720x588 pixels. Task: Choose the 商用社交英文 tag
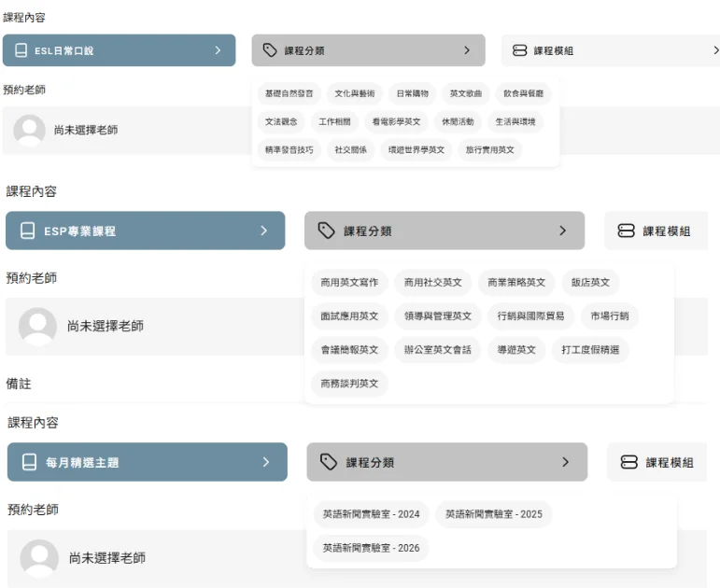point(433,282)
